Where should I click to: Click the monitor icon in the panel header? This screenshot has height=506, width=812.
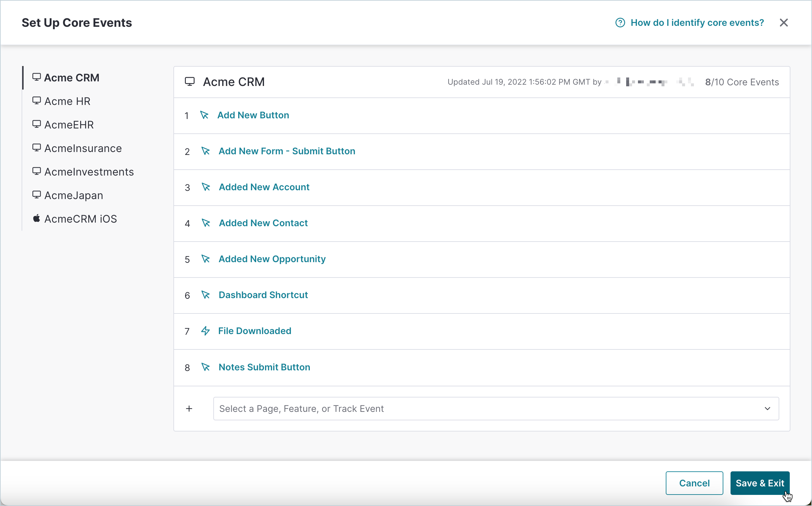click(190, 82)
